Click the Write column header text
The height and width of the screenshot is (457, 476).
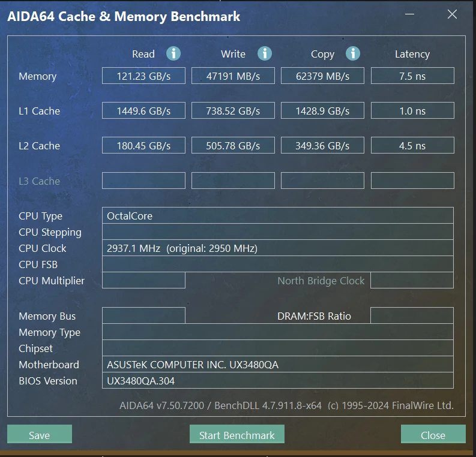coord(233,54)
